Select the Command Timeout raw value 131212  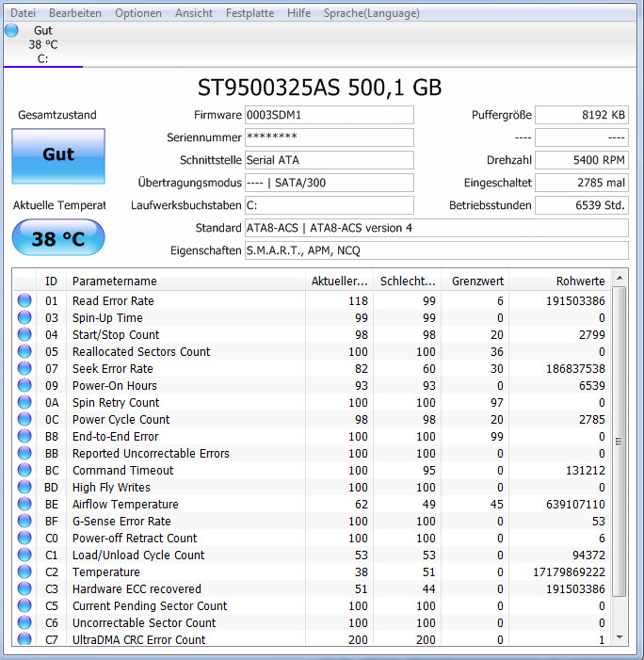[x=586, y=470]
